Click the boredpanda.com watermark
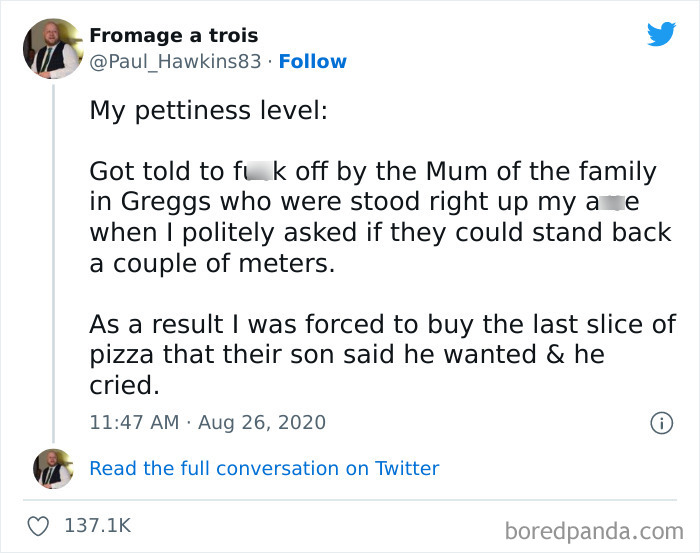The image size is (700, 553). tap(593, 528)
